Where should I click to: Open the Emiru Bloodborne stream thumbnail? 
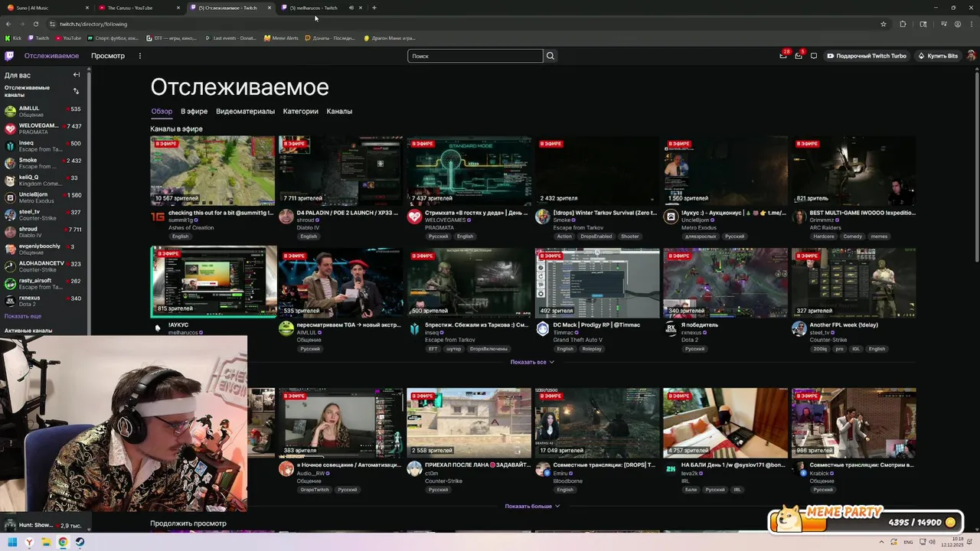[597, 422]
